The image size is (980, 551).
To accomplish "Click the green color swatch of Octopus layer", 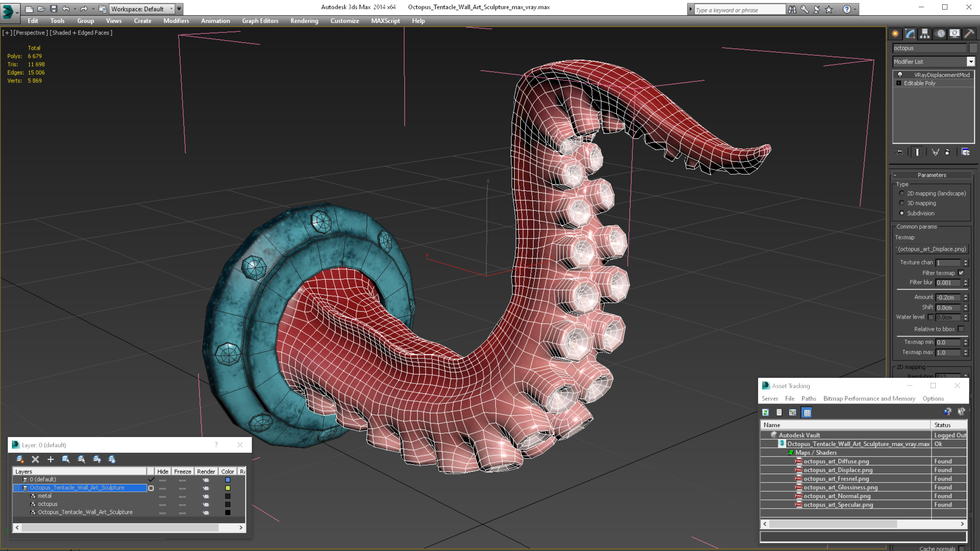I will [228, 488].
